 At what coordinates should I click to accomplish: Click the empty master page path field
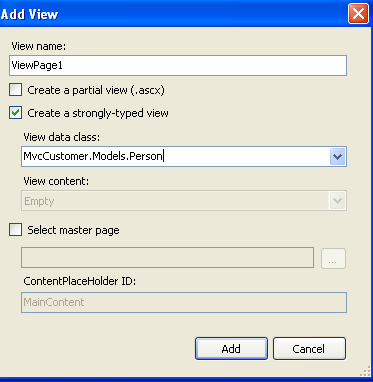point(167,257)
